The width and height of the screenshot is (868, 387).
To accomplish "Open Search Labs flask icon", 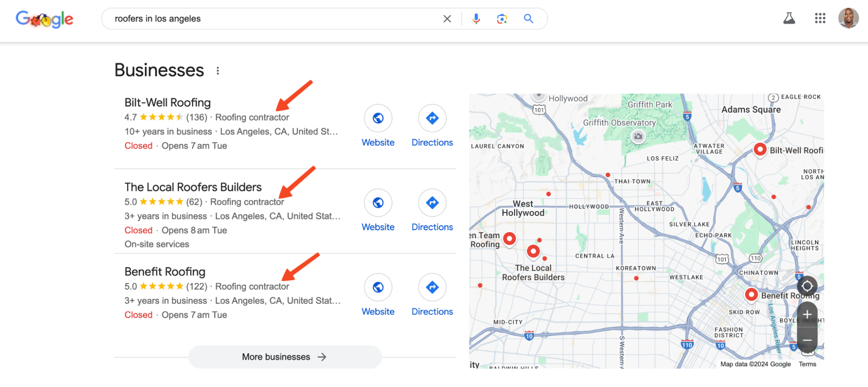I will [x=789, y=18].
